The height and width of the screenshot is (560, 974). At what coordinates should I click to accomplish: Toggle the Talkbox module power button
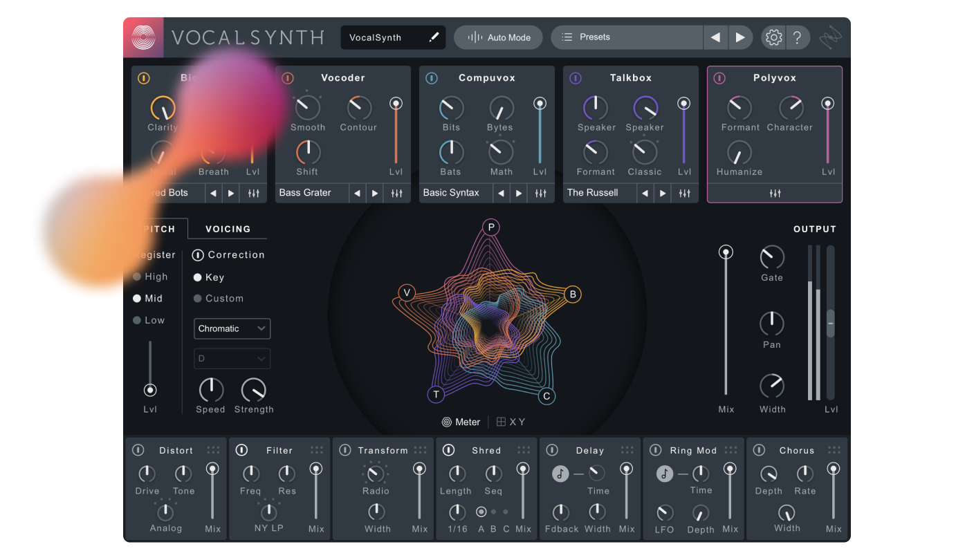(x=576, y=78)
